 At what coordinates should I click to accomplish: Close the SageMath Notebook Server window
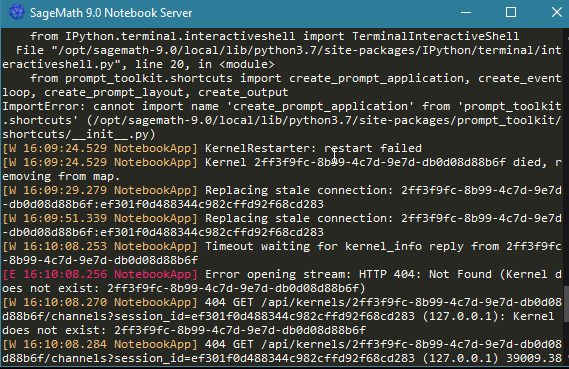556,12
